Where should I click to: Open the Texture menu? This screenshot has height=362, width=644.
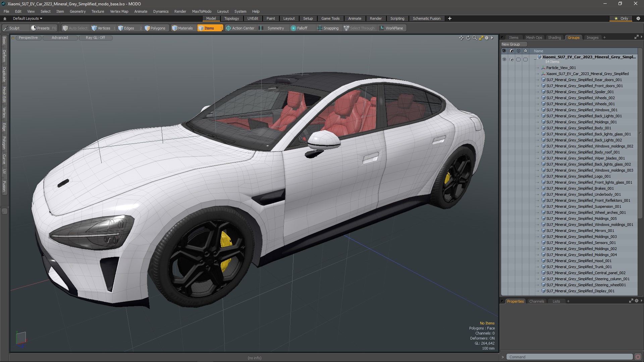coord(98,11)
